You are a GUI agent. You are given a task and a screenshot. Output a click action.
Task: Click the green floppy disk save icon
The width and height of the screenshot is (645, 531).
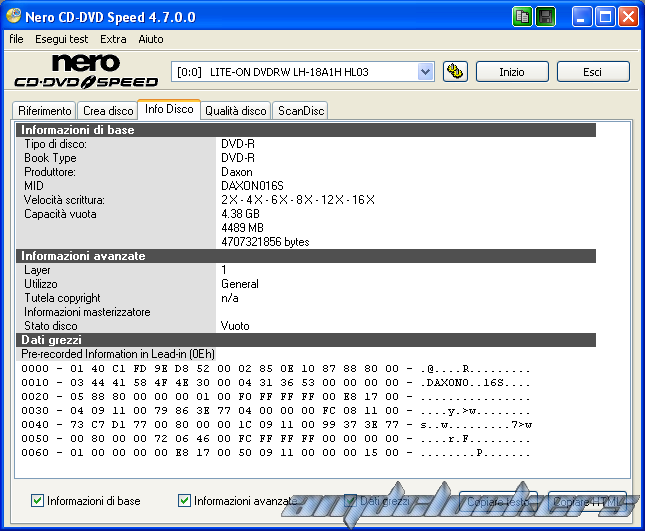coord(546,16)
